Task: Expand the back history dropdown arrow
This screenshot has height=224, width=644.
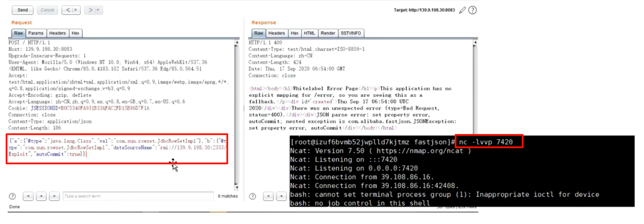Action: pyautogui.click(x=76, y=10)
